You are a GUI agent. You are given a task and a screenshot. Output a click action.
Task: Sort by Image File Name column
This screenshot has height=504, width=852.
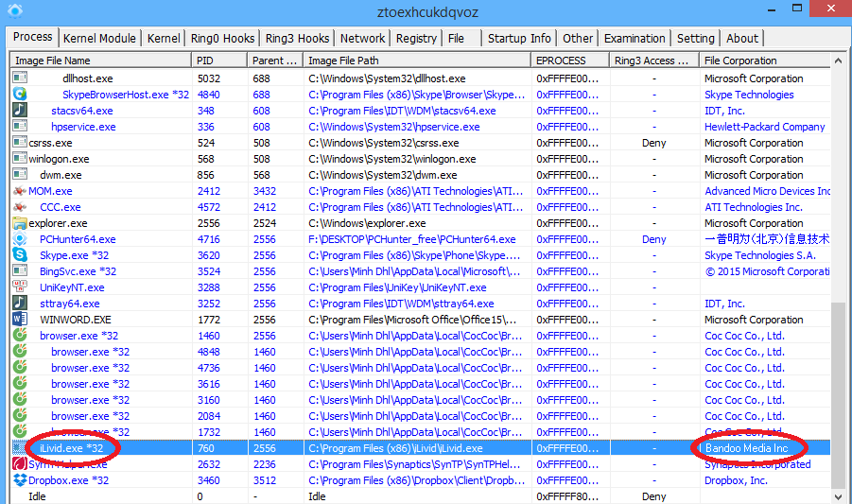pos(101,61)
